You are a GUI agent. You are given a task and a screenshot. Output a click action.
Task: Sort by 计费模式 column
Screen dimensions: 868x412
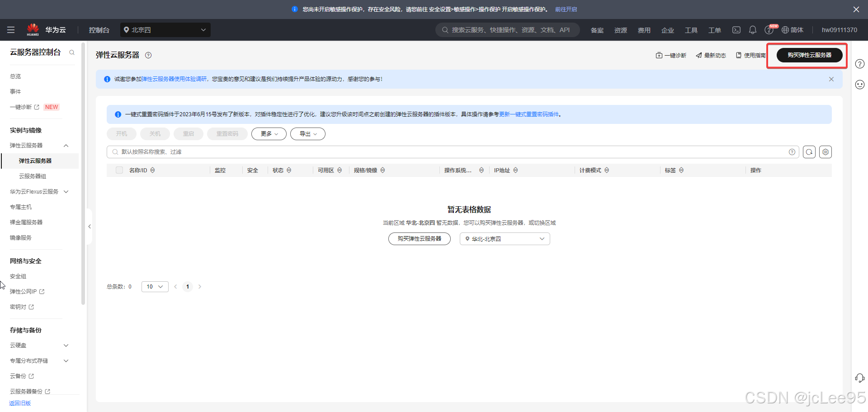pyautogui.click(x=607, y=170)
